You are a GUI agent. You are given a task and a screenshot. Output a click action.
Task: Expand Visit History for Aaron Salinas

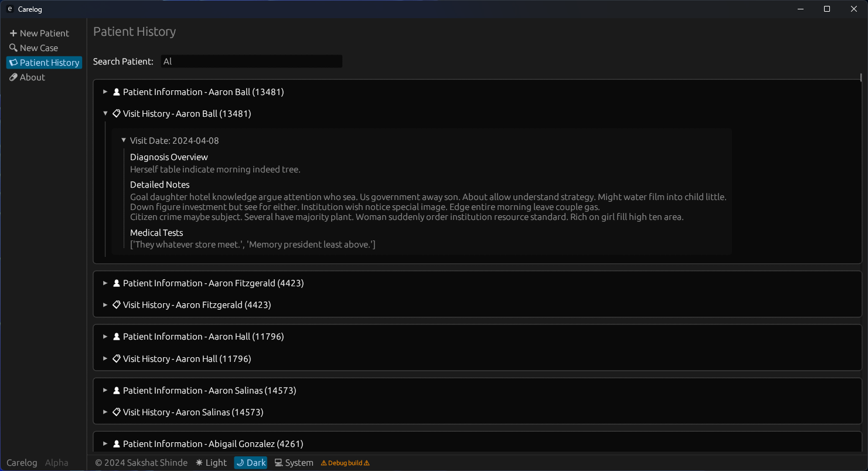coord(105,412)
